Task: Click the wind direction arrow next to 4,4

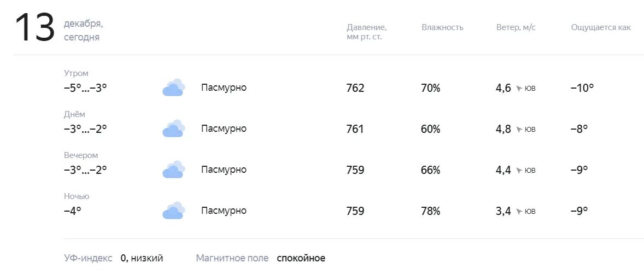Action: pyautogui.click(x=519, y=171)
